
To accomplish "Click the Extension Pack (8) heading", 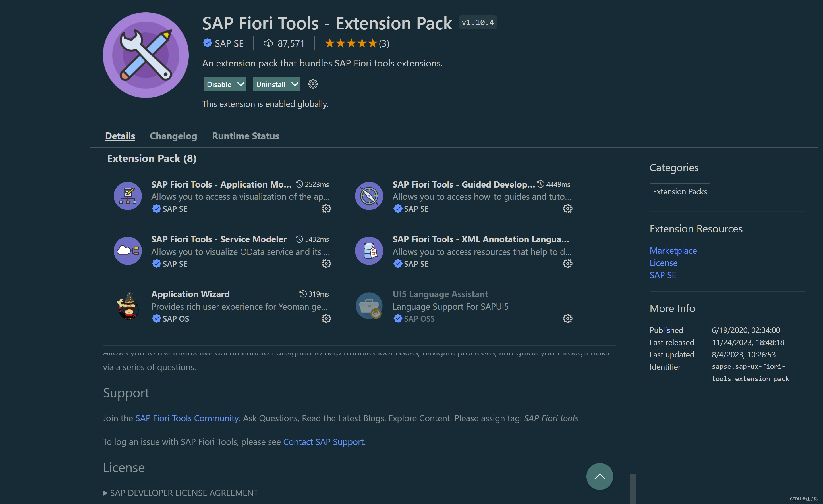I will [x=151, y=158].
